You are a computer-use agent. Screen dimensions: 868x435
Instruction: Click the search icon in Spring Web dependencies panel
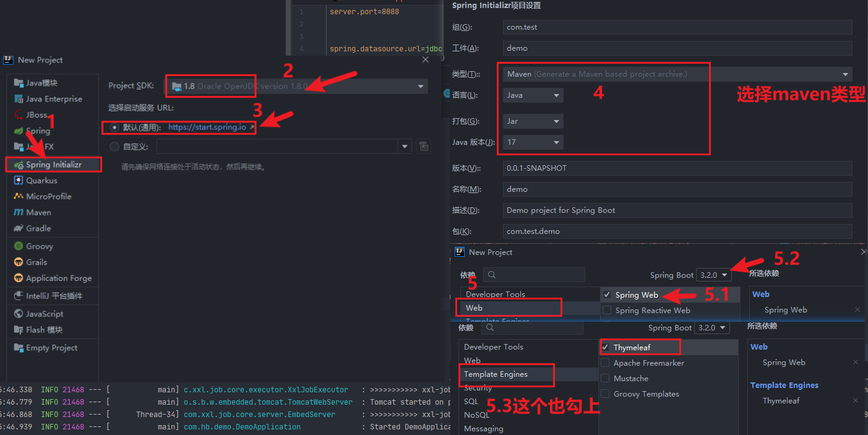pos(493,275)
